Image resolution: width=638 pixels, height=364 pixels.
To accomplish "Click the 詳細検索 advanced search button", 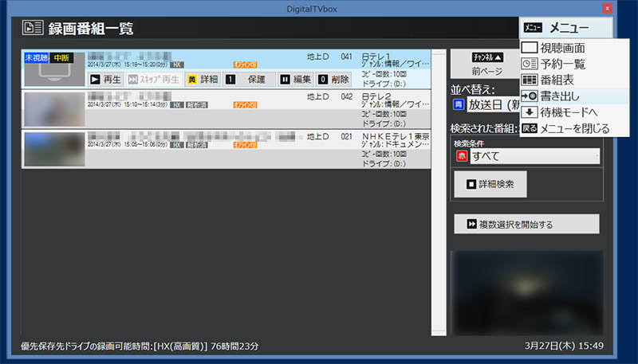I will [x=490, y=184].
